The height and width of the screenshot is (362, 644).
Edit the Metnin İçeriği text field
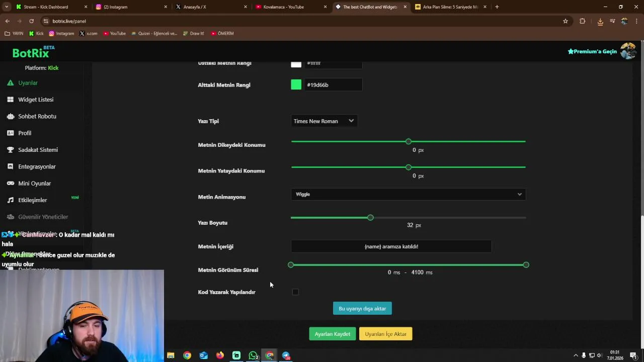click(x=391, y=246)
